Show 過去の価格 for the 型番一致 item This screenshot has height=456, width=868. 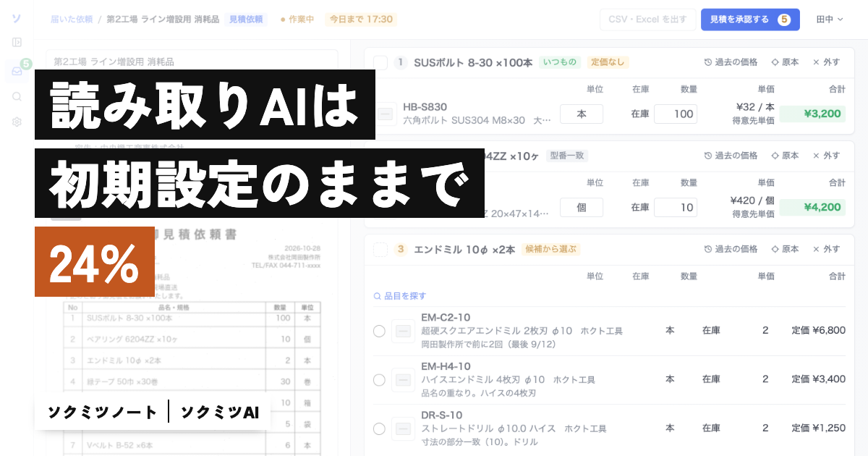[731, 156]
